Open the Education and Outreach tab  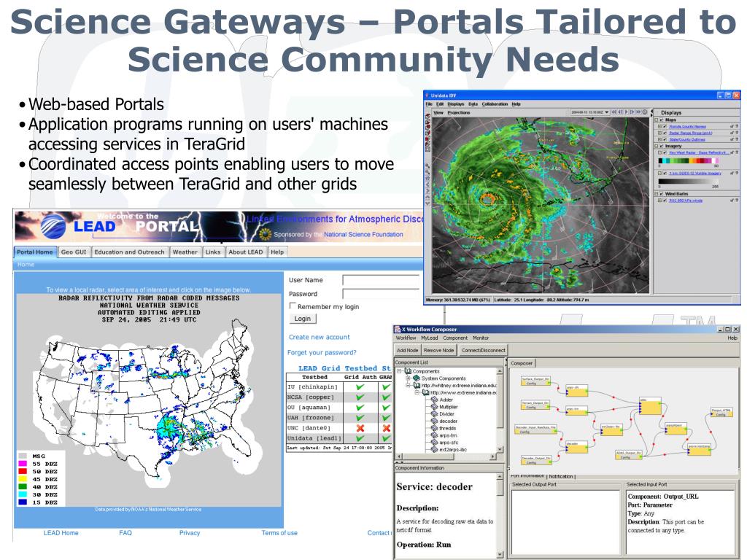[x=130, y=252]
